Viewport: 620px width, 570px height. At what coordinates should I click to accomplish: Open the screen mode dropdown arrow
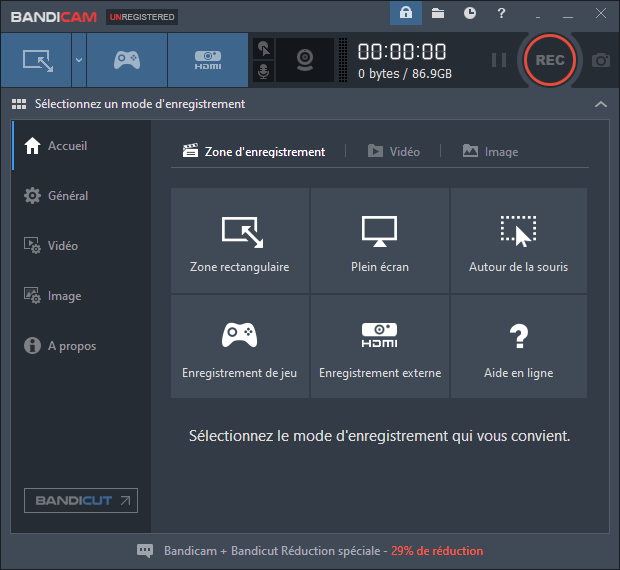pos(79,60)
